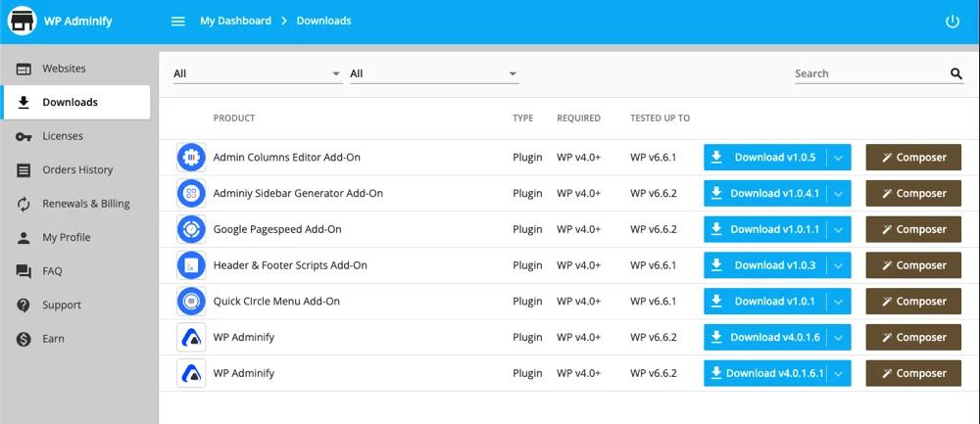Viewport: 980px width, 424px height.
Task: Click Composer for the WP Adminify v4.0.1.6 row
Action: (x=913, y=337)
